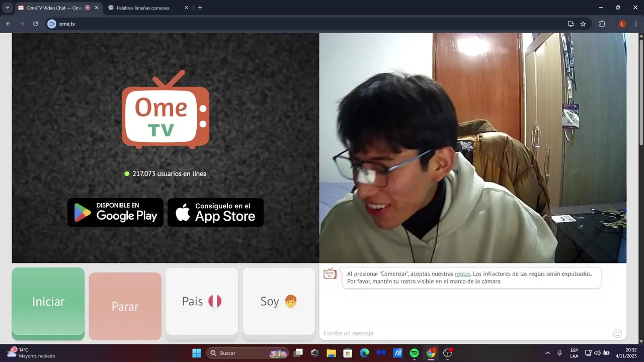Viewport: 644px width, 362px height.
Task: Switch to the OmeTV Video Chat tab
Action: 53,8
